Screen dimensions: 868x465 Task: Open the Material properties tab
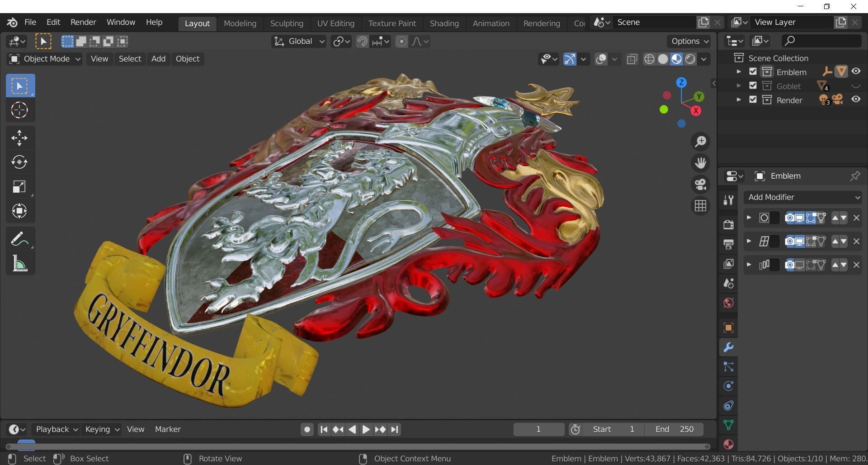728,444
